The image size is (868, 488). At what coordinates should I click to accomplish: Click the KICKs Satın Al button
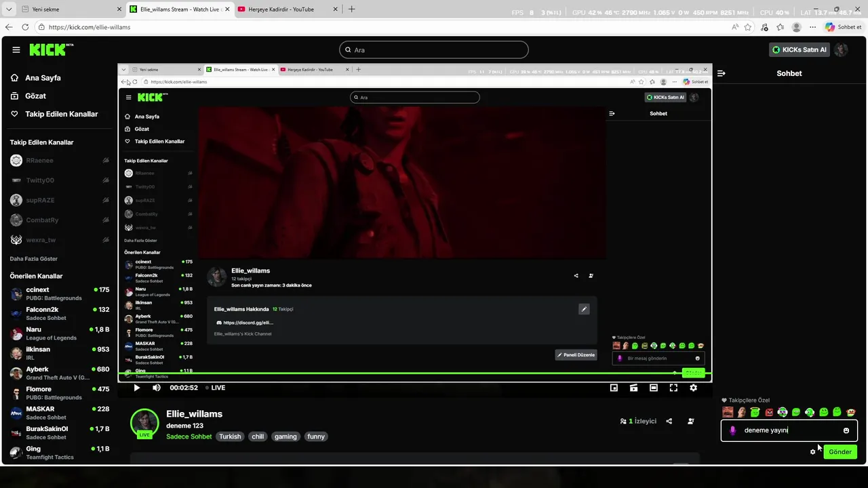click(800, 49)
